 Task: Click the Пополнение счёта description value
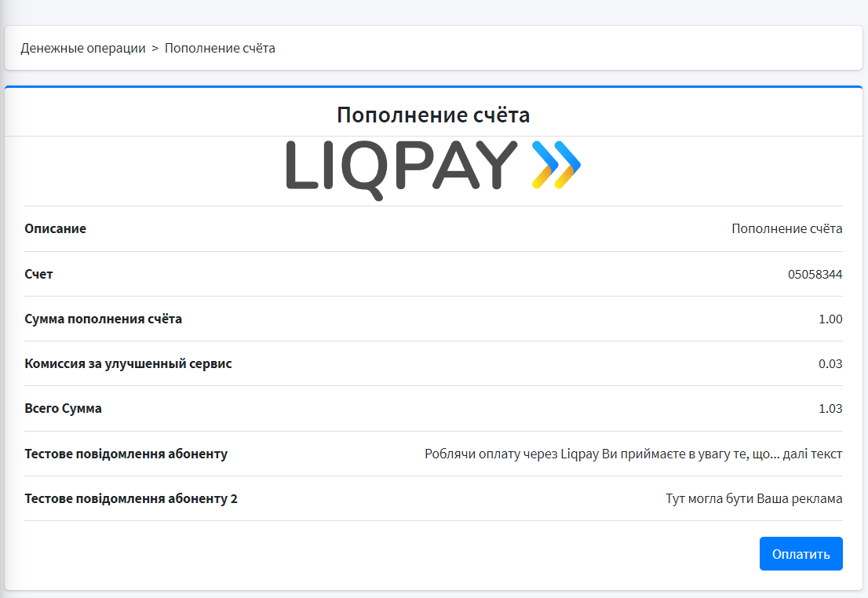point(786,228)
